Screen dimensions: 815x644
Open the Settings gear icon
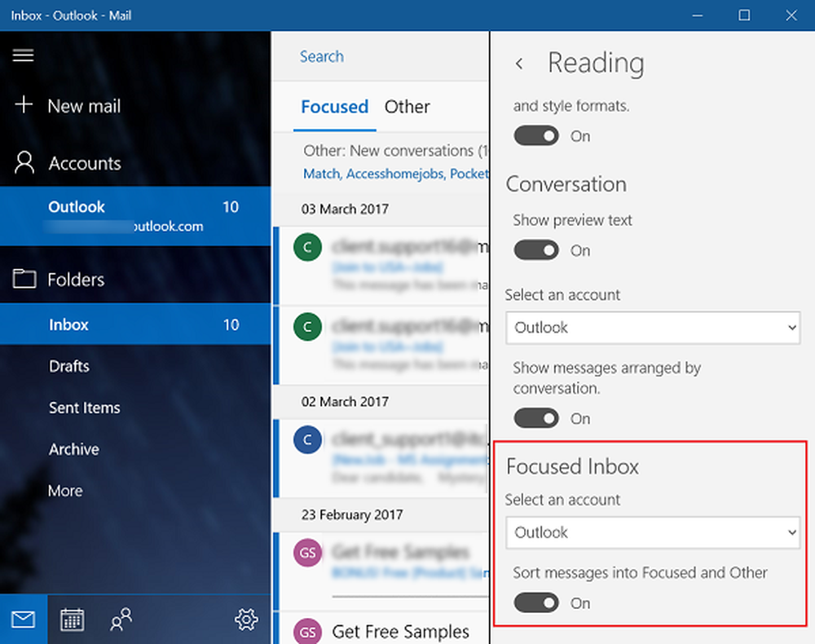(x=245, y=620)
